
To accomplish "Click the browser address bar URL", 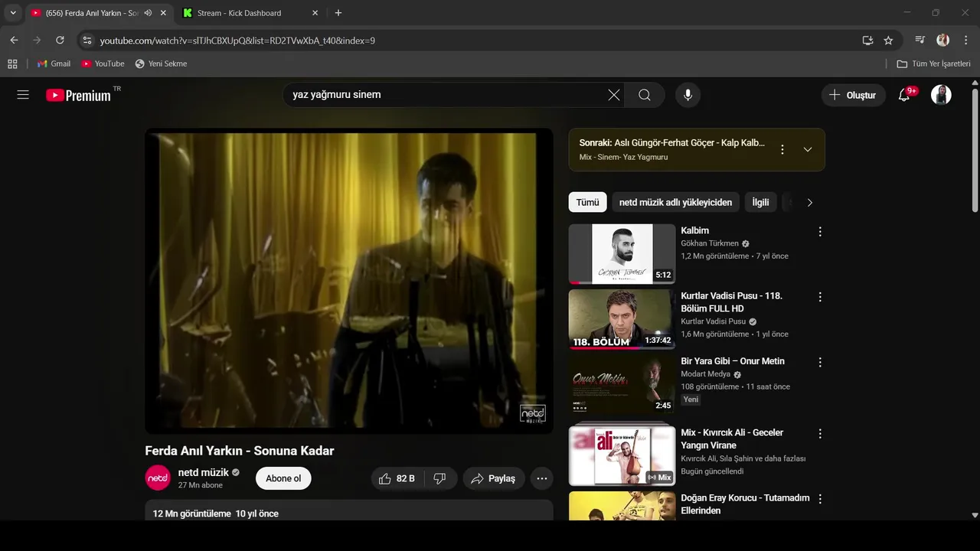I will point(237,41).
